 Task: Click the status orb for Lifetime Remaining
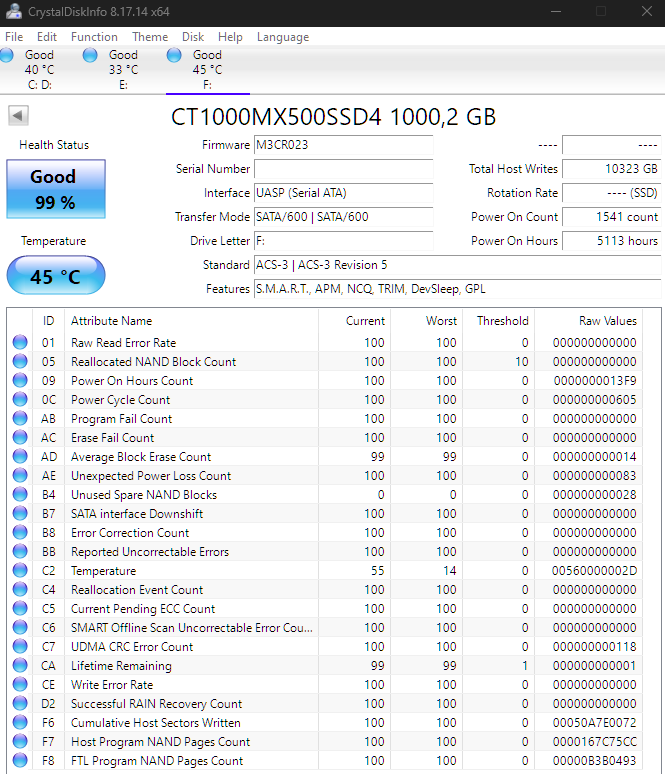[20, 665]
